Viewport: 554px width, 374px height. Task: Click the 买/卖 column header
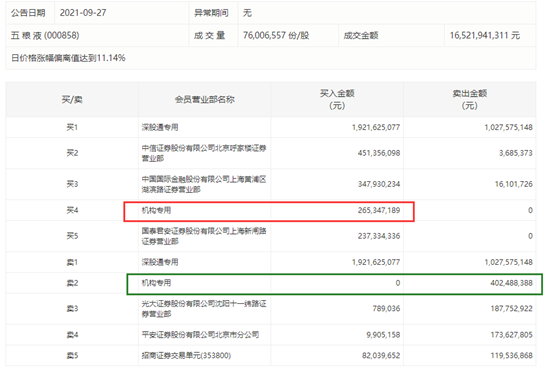coord(72,100)
